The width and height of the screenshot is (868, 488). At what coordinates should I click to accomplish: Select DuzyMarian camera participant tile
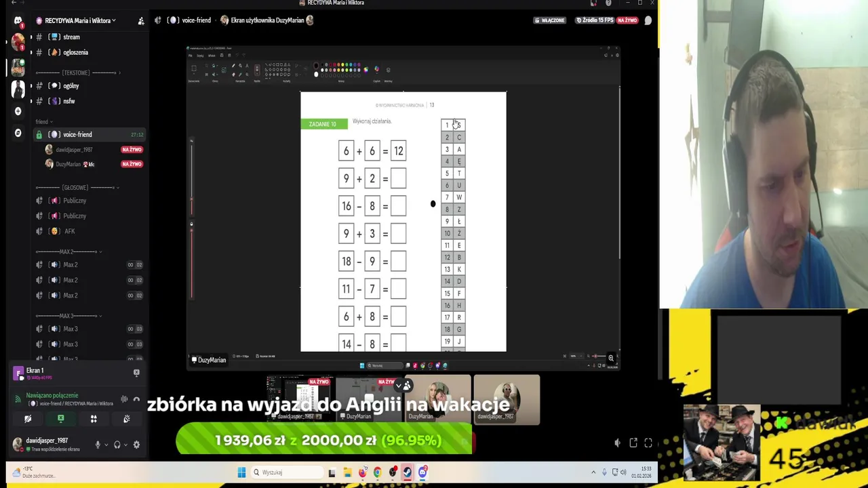[437, 400]
